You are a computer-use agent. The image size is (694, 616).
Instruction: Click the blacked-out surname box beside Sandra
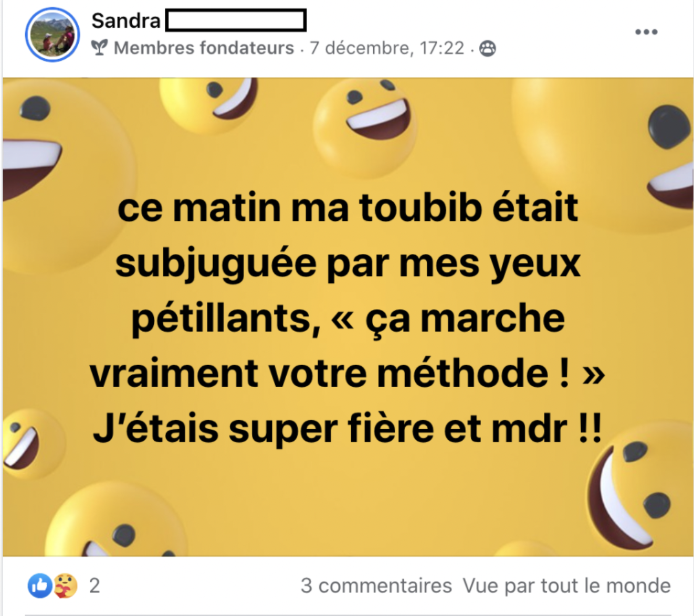pos(236,21)
